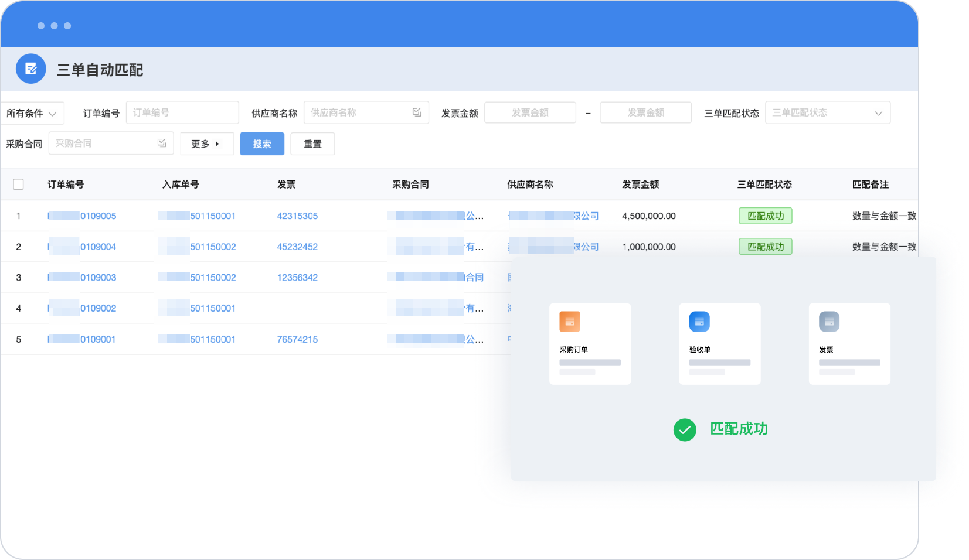Open row 2 入库单号 ending 501150002
This screenshot has height=560, width=969.
pos(198,247)
